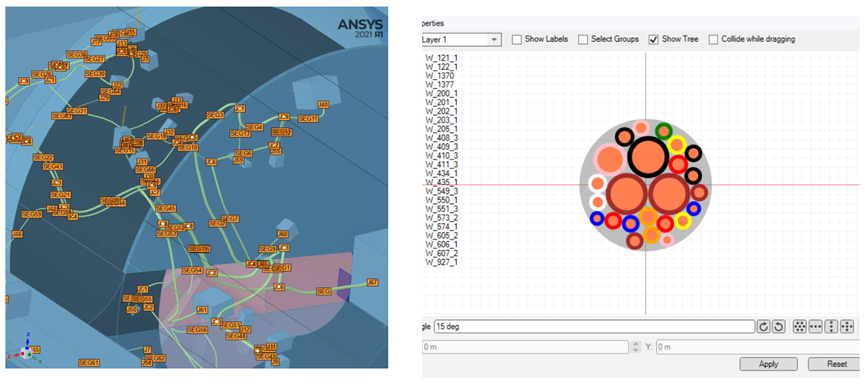This screenshot has width=865, height=384.
Task: Select wire W_551_3 in the tree
Action: (x=441, y=209)
